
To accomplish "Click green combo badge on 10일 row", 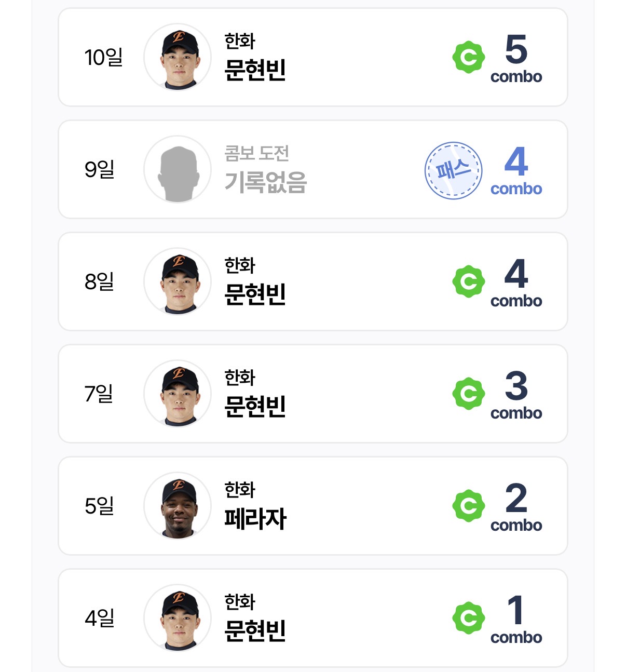I will (468, 57).
